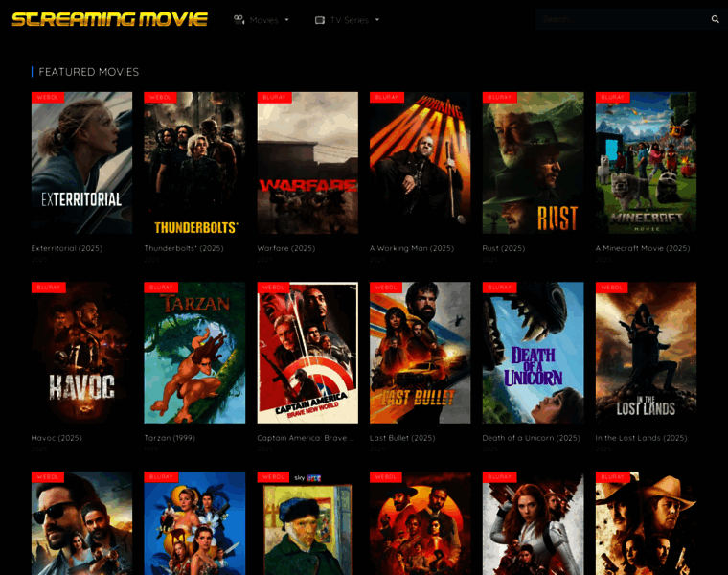Open the Thunderbolts* movie poster
Screen dimensions: 728x575
click(194, 163)
